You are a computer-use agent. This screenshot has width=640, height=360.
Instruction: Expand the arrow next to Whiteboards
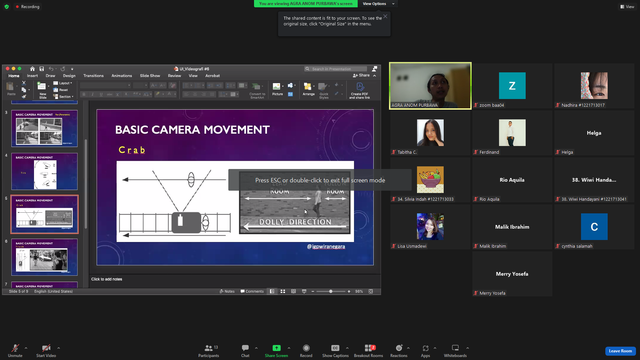coord(467,348)
